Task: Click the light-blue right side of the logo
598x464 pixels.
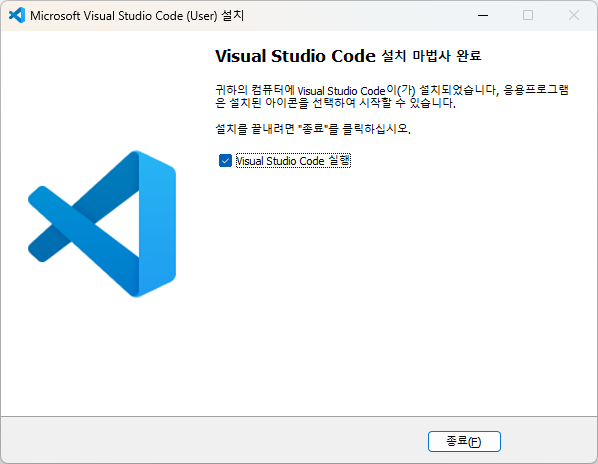Action: [x=157, y=224]
